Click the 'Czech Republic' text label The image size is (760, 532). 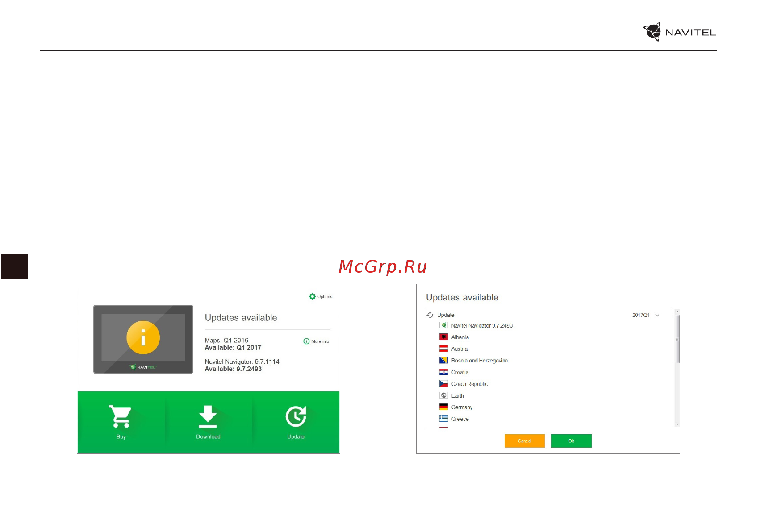pyautogui.click(x=469, y=384)
